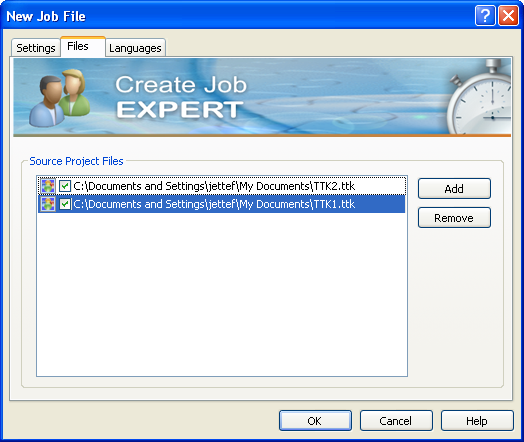This screenshot has height=442, width=524.
Task: Click the Create Job EXPERT banner text
Action: click(x=181, y=97)
